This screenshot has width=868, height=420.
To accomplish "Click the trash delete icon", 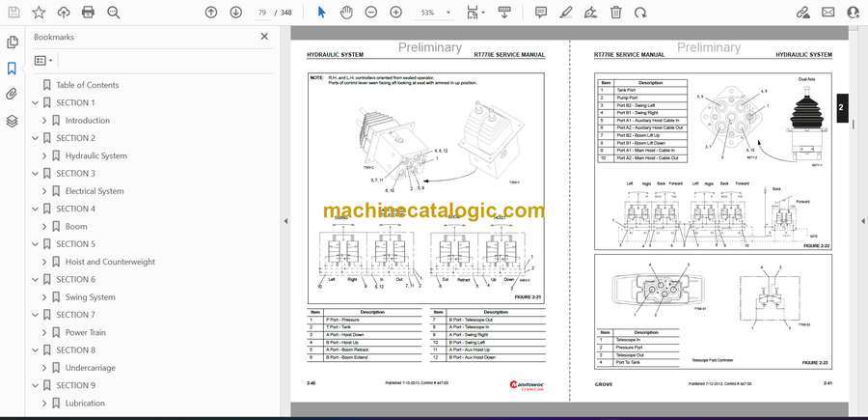I will click(x=616, y=13).
